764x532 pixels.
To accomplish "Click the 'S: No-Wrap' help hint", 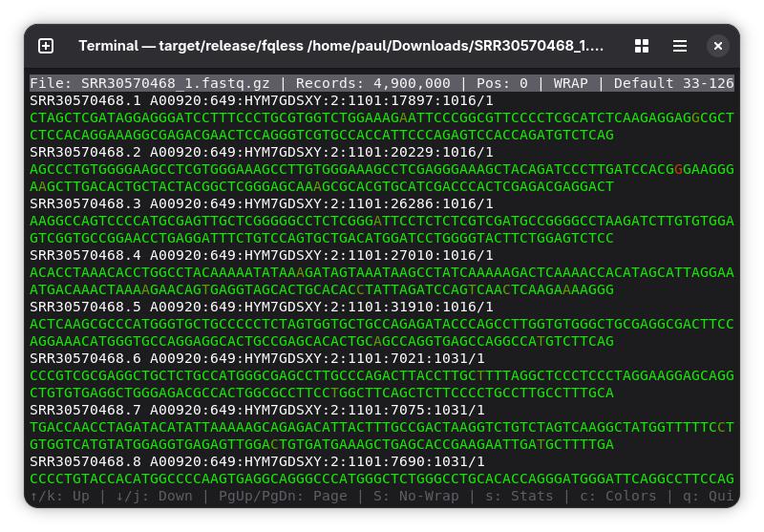I will coord(415,497).
